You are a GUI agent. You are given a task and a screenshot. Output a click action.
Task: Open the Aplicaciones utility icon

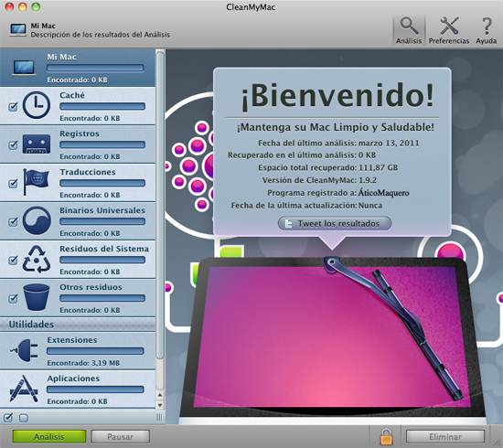point(24,389)
